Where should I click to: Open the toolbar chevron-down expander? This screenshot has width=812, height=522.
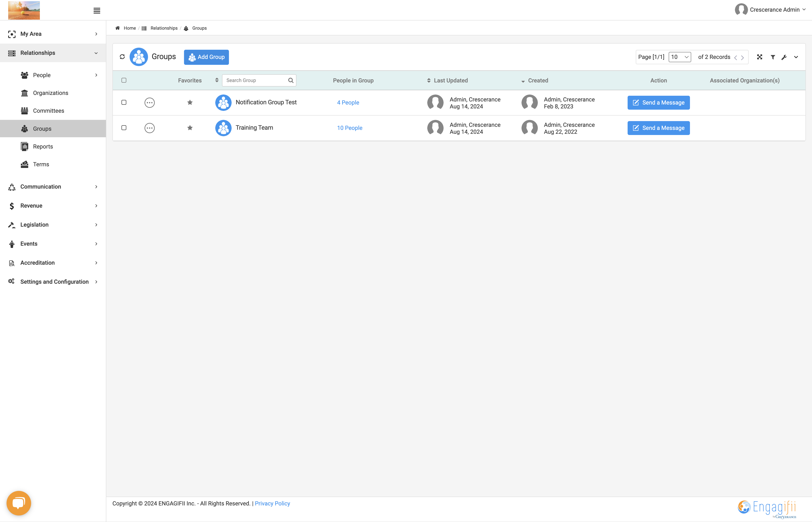click(796, 57)
